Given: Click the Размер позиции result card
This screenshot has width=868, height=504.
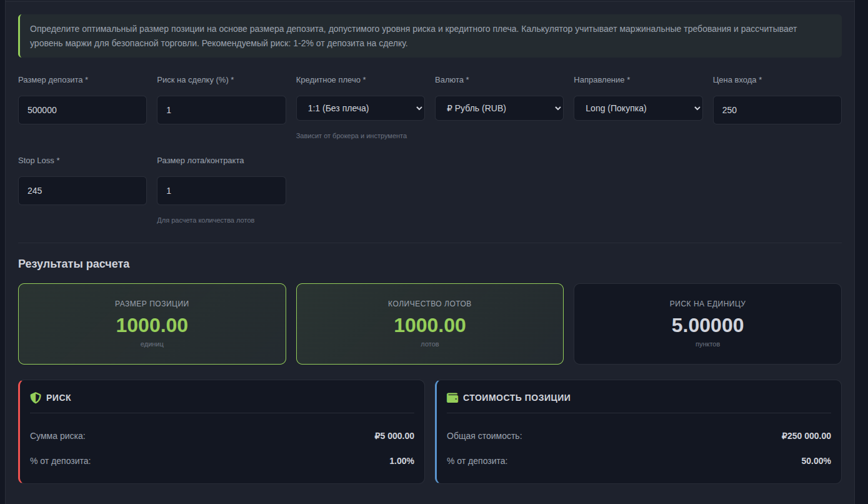Looking at the screenshot, I should (x=152, y=324).
